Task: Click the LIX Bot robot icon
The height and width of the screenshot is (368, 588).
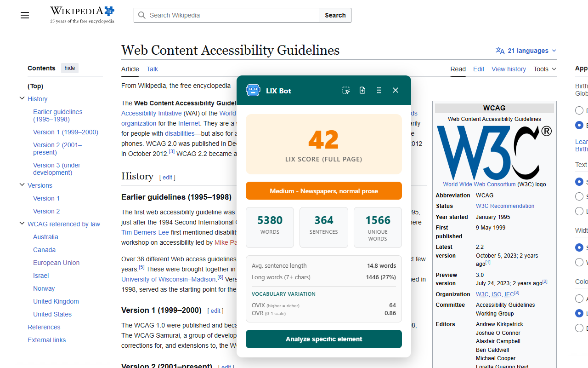Action: click(x=253, y=90)
